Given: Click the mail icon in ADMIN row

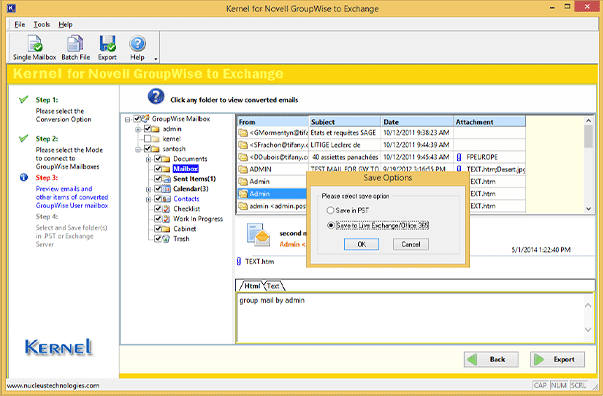Looking at the screenshot, I should click(x=243, y=169).
